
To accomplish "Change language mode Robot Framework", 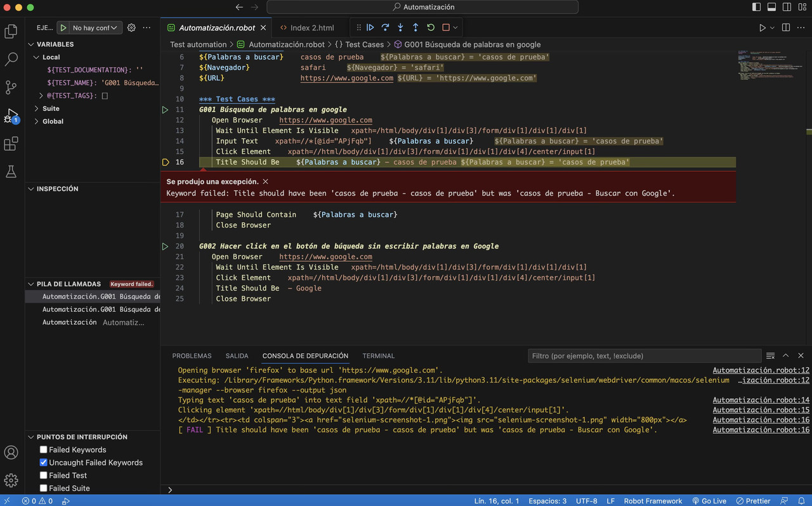I will [x=653, y=501].
